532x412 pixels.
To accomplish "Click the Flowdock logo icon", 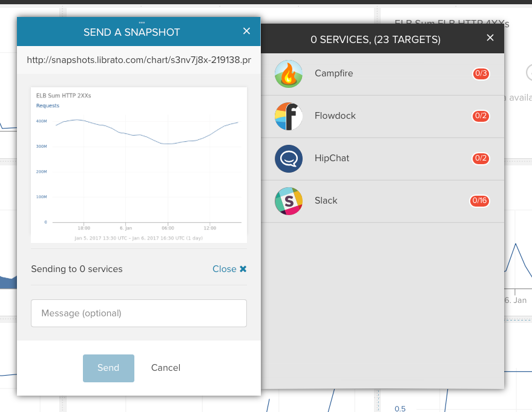I will [x=289, y=116].
